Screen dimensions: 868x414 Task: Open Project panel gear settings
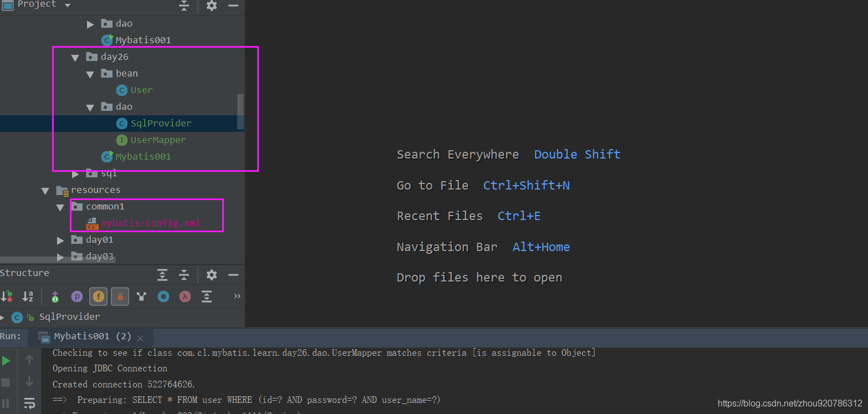coord(212,6)
